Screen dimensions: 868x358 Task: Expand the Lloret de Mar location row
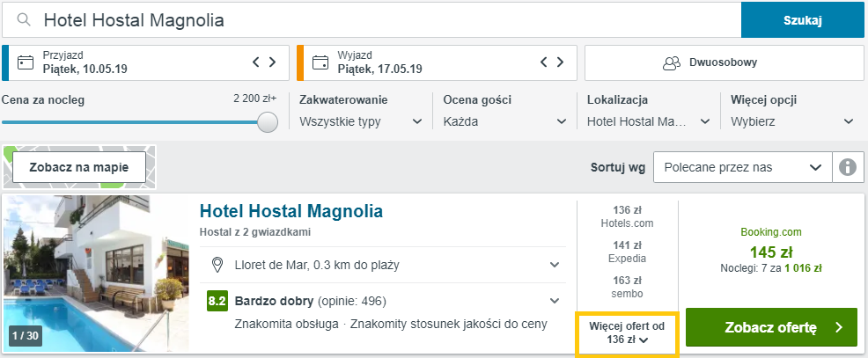(x=383, y=265)
